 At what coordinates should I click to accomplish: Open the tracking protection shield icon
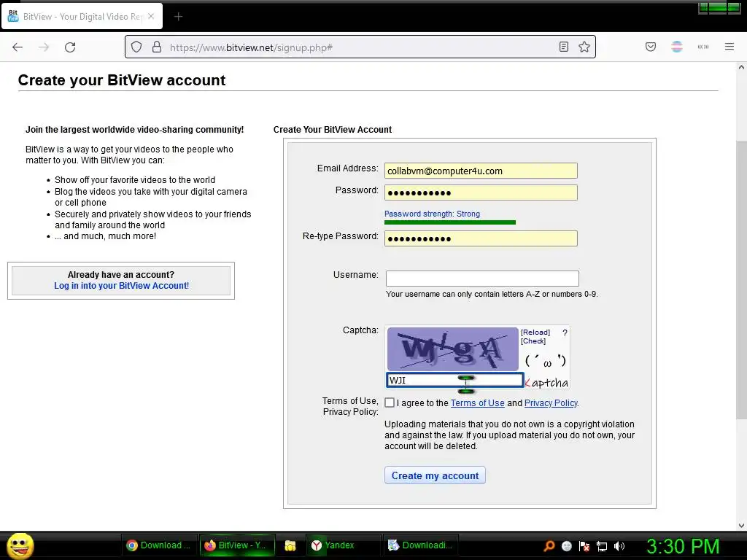click(136, 47)
